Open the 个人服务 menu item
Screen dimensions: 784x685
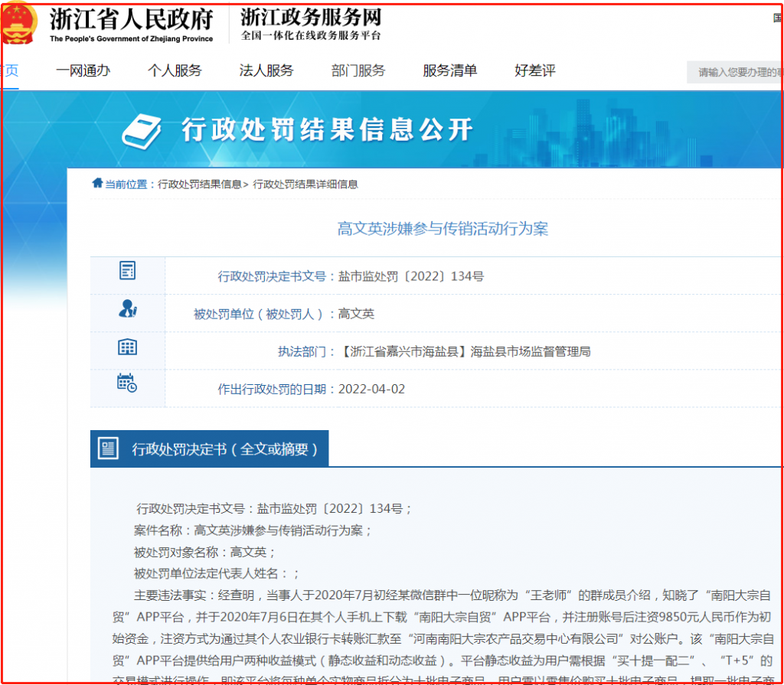pos(175,71)
